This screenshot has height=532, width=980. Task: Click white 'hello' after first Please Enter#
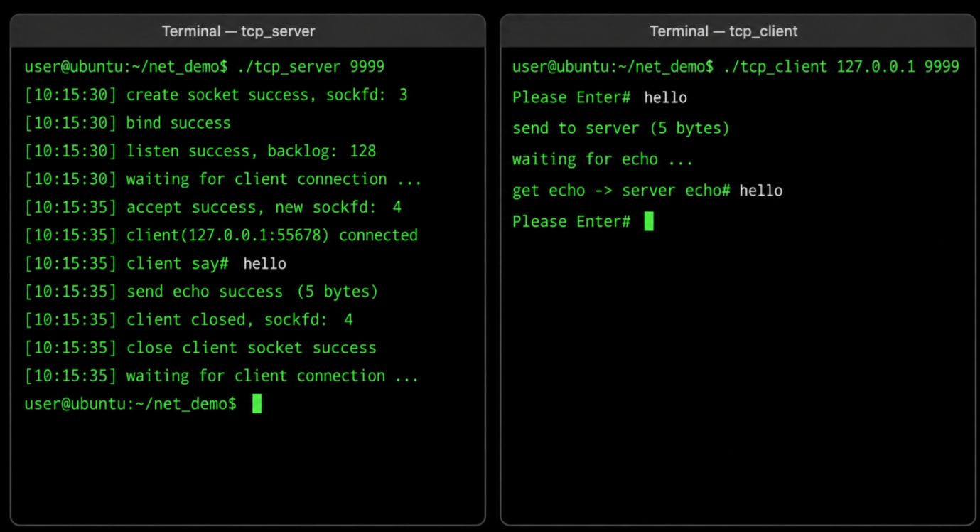pyautogui.click(x=666, y=97)
